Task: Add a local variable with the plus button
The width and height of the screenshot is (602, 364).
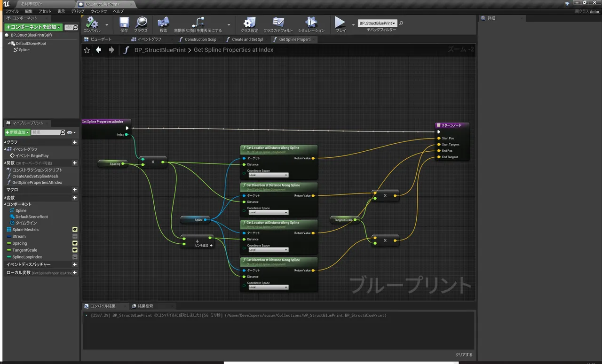Action: click(75, 272)
